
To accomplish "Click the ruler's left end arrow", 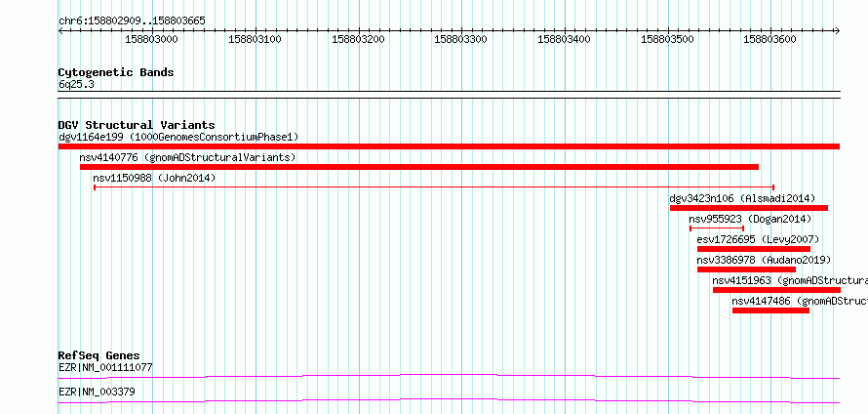I will (x=60, y=31).
